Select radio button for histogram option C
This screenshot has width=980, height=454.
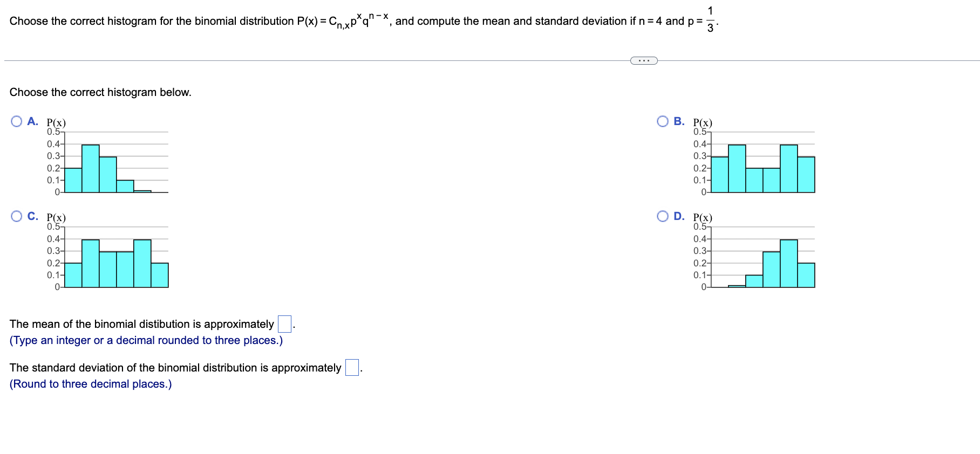click(x=16, y=215)
